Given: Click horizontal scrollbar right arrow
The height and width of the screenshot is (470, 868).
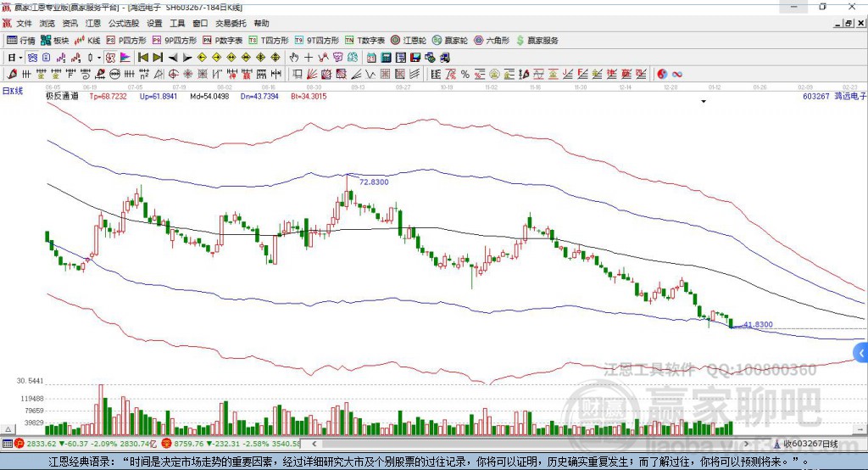Looking at the screenshot, I should (746, 444).
